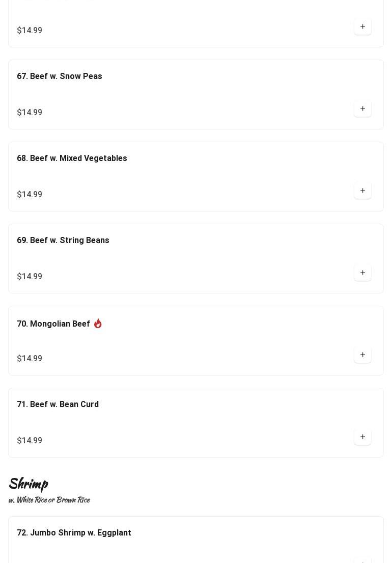Select 71. Beef w. Bean Curd title

click(58, 405)
